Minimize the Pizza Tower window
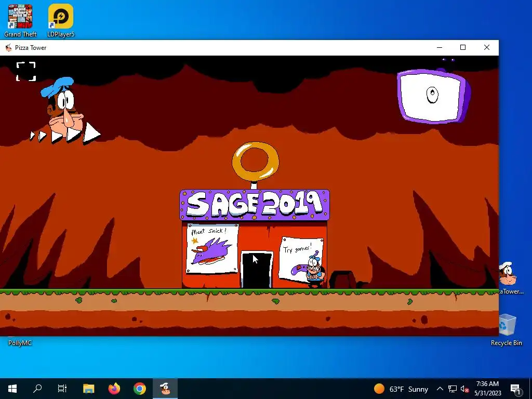This screenshot has height=399, width=532. coord(440,47)
